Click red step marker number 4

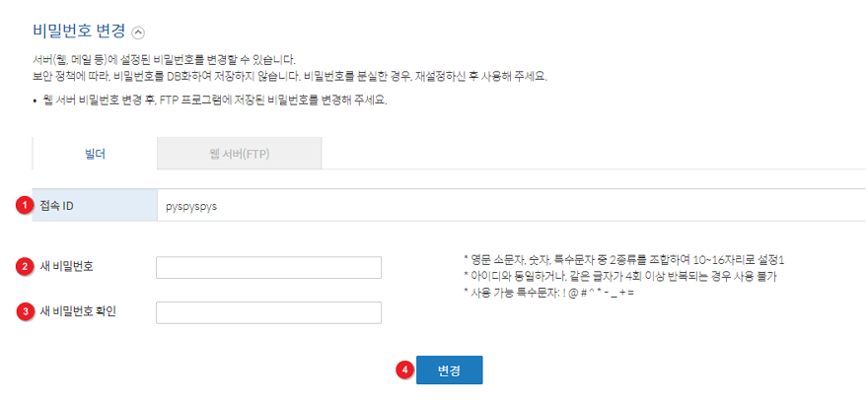(x=403, y=370)
